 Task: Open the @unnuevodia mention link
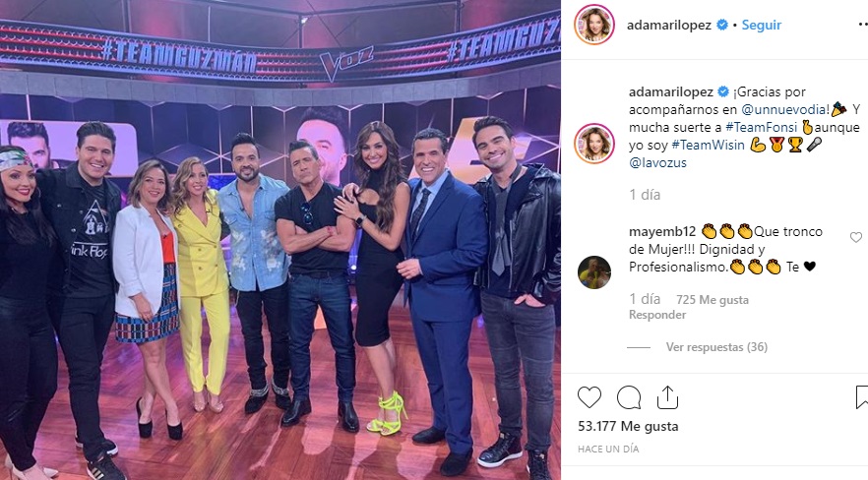(785, 109)
